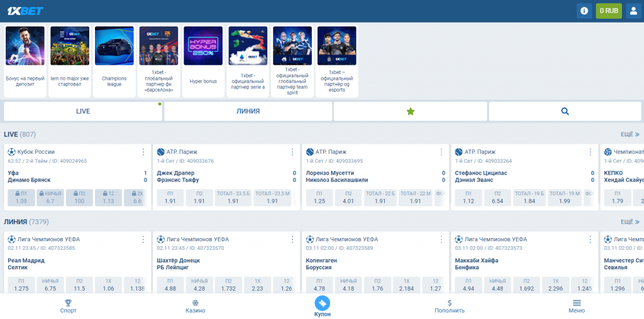Switch to the LIVE tab

point(83,111)
